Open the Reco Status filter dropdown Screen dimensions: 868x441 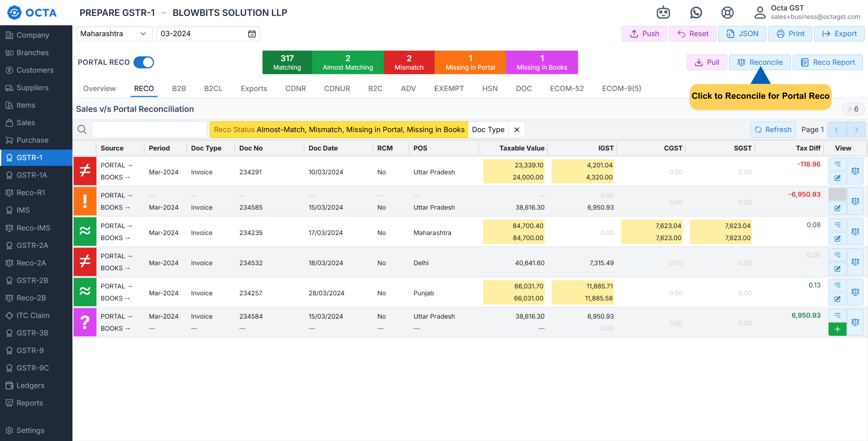[x=339, y=129]
